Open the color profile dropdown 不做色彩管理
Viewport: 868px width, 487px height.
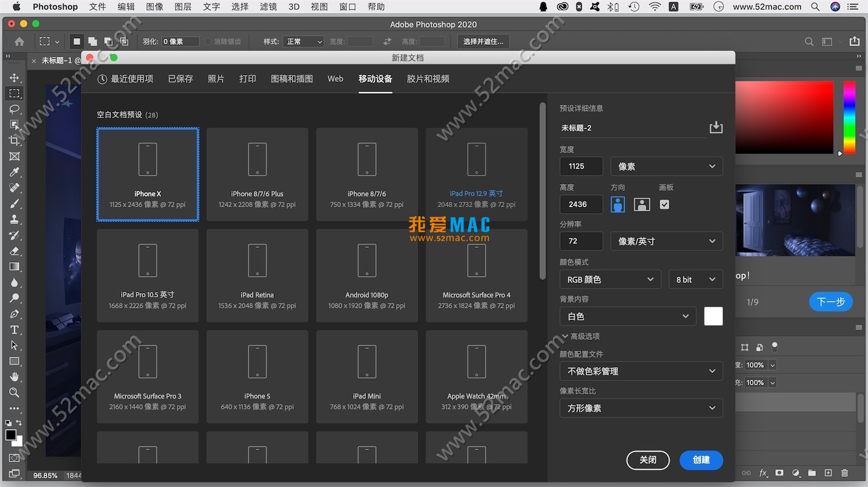click(641, 371)
